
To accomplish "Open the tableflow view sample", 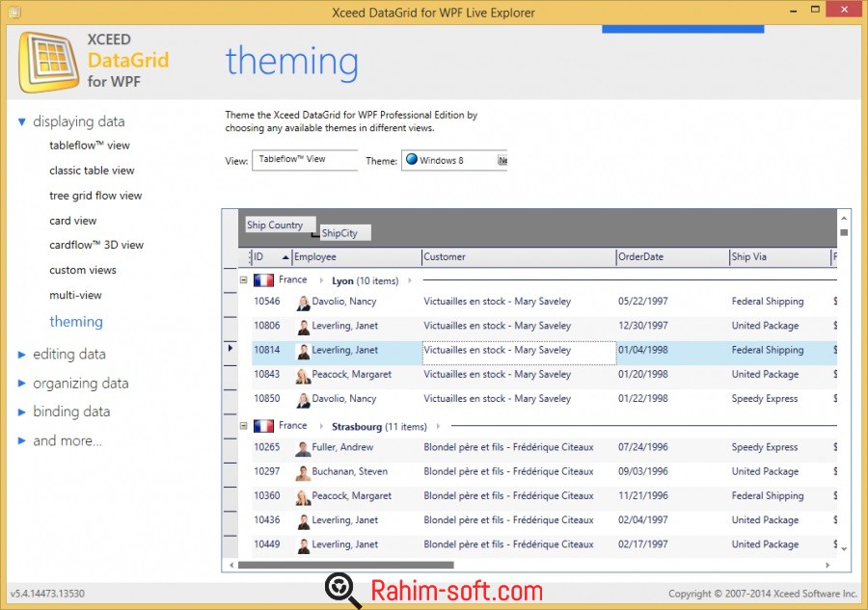I will point(89,146).
